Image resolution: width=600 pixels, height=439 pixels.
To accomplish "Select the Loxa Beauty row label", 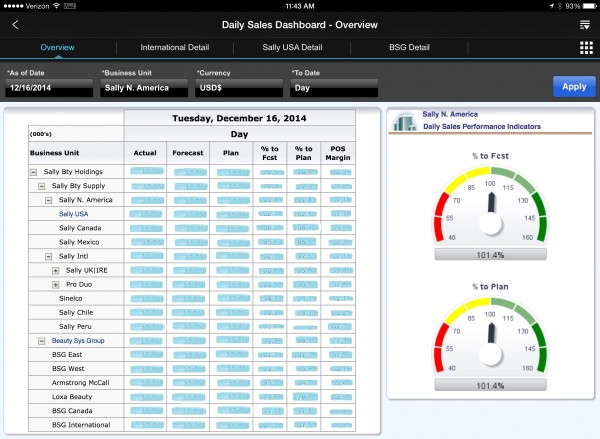I will [x=72, y=397].
